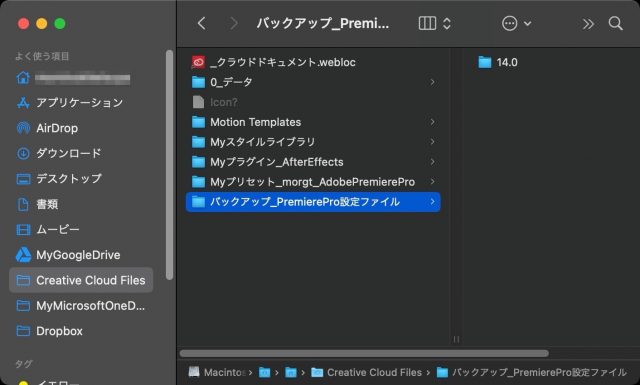Select the 0_データ folder
Viewport: 640px width, 385px height.
313,82
